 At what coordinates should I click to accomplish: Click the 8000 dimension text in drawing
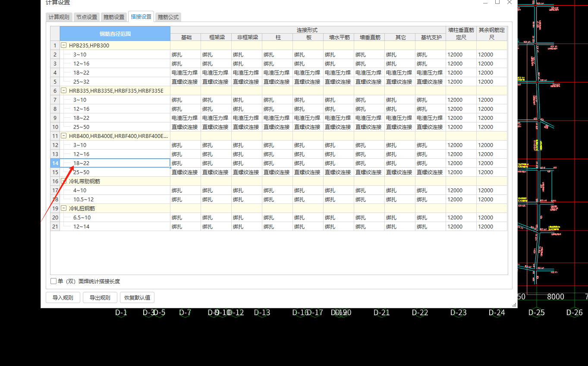coord(555,297)
